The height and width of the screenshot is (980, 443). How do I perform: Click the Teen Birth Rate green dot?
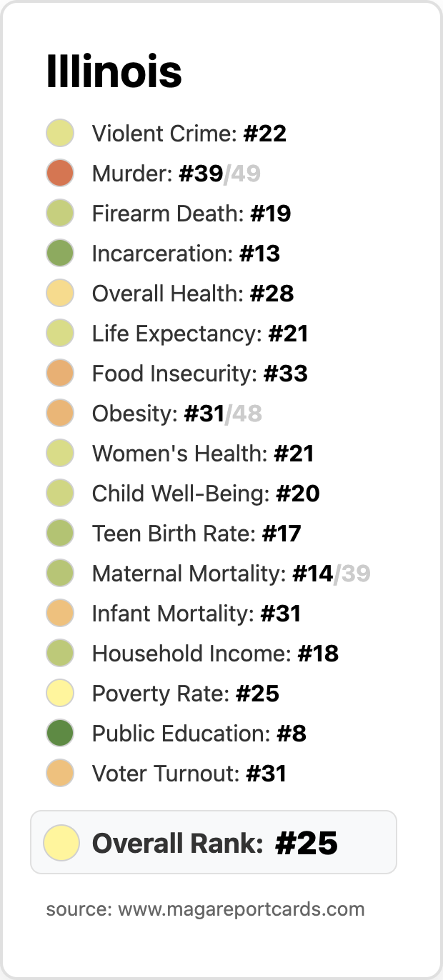tap(60, 534)
